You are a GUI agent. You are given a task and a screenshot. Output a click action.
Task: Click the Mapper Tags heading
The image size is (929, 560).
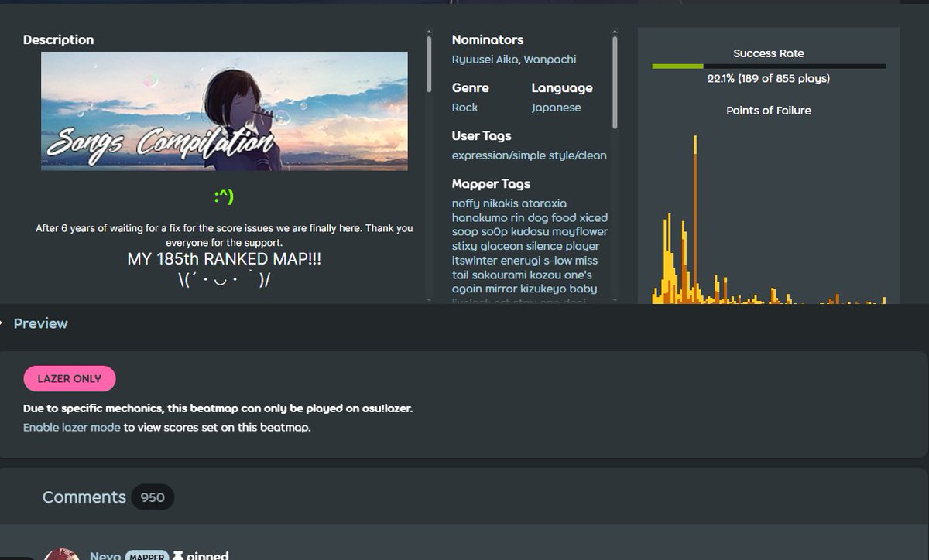point(491,184)
